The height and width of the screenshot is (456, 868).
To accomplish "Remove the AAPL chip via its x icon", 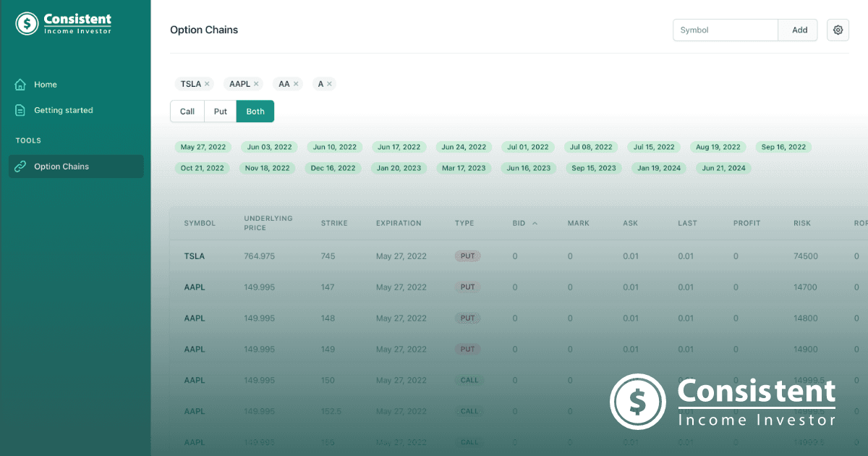I will tap(257, 83).
